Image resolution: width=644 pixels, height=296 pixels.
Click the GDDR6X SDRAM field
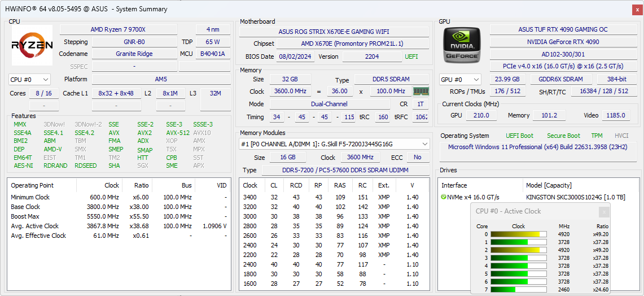562,79
